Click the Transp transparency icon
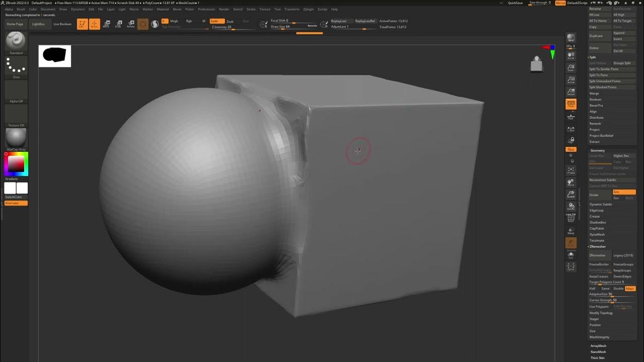 (x=571, y=231)
